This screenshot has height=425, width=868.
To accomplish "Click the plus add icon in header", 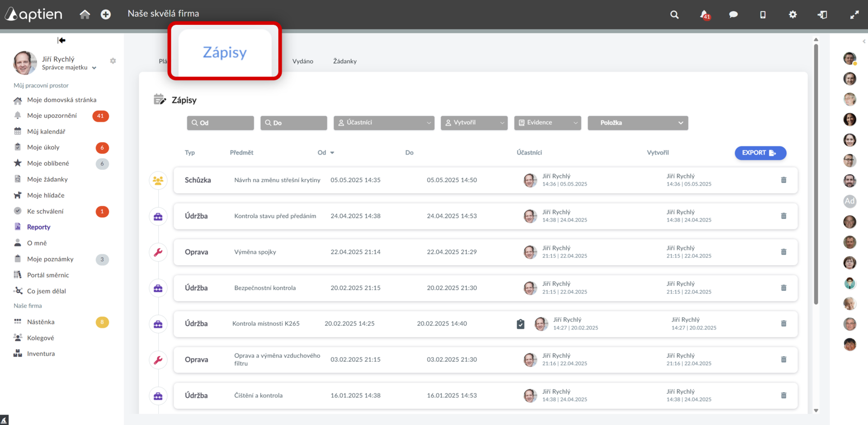I will point(106,14).
